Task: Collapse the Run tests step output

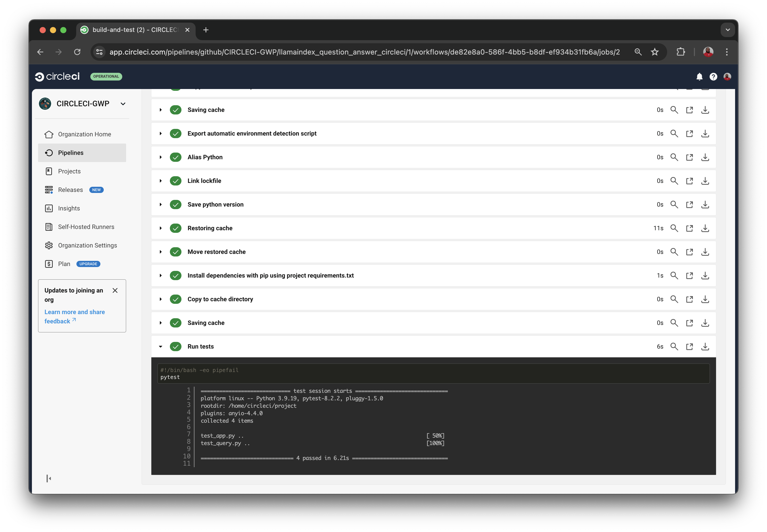Action: pos(160,347)
